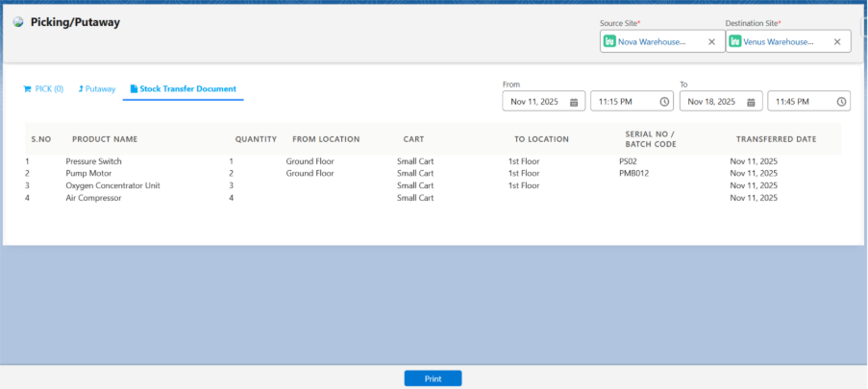This screenshot has width=868, height=389.
Task: Switch to the Putaway tab
Action: tap(96, 89)
